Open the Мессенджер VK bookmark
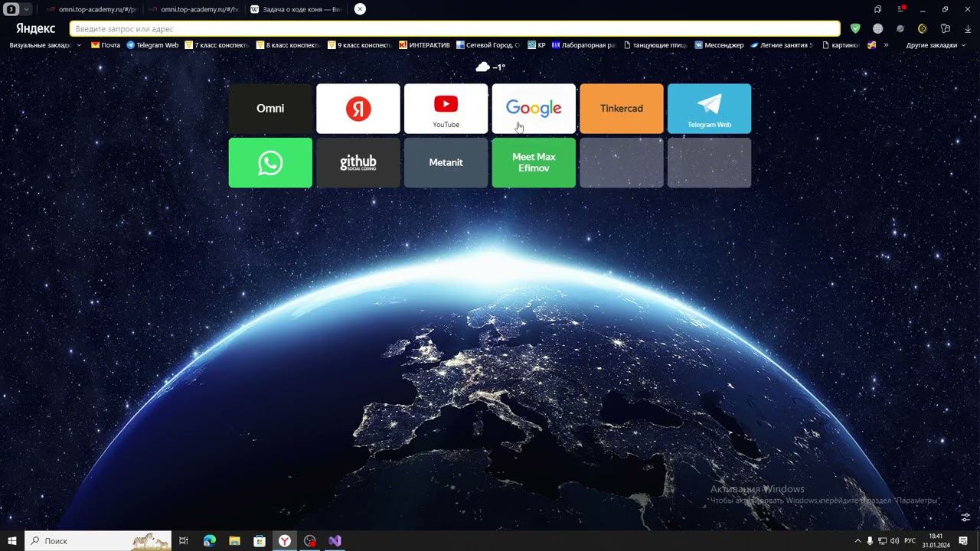This screenshot has width=980, height=551. 719,45
